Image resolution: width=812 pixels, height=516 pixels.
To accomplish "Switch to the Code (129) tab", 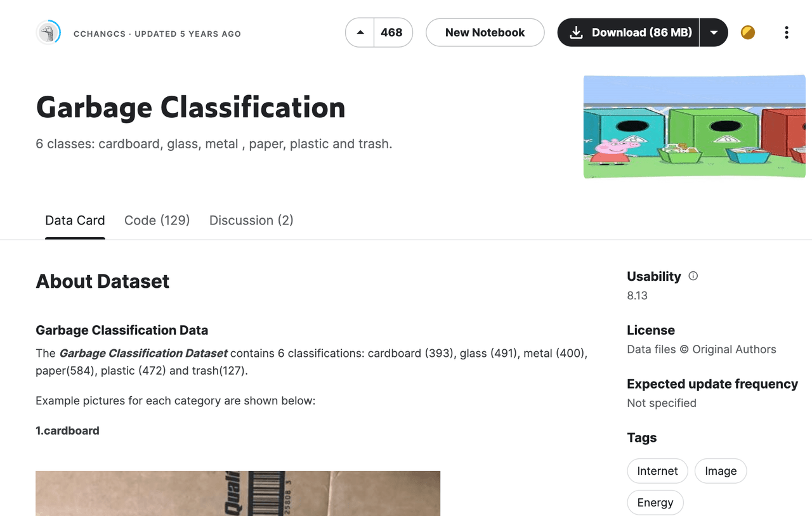I will point(157,221).
